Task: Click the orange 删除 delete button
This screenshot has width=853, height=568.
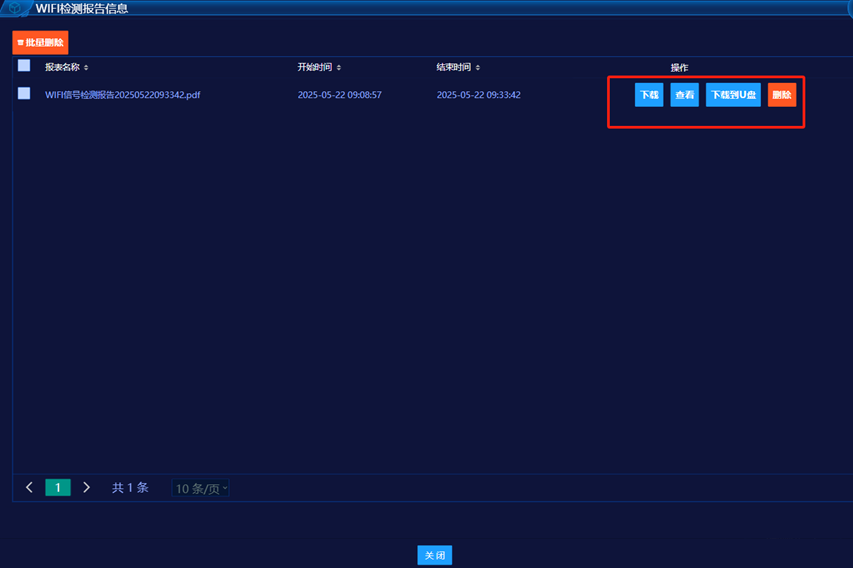Action: 782,95
